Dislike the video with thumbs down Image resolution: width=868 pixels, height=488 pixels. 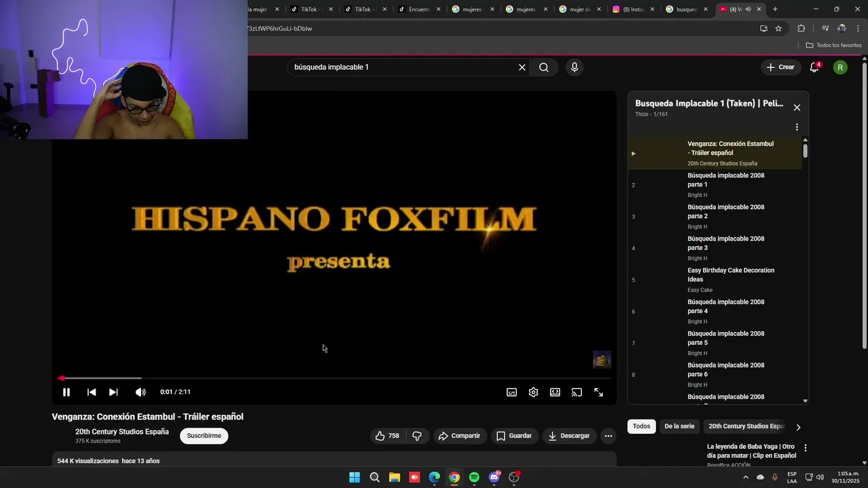click(x=417, y=436)
